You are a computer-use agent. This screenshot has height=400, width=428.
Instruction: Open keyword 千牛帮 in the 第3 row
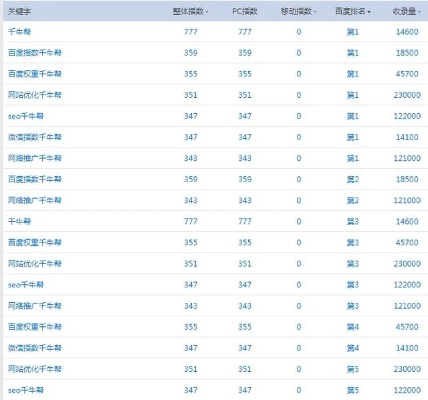19,221
